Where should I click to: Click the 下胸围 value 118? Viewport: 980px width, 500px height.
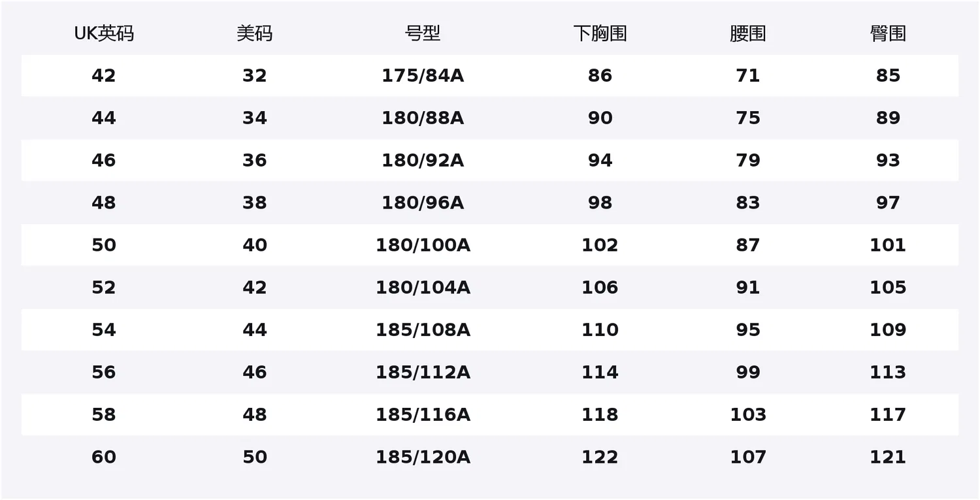coord(600,414)
